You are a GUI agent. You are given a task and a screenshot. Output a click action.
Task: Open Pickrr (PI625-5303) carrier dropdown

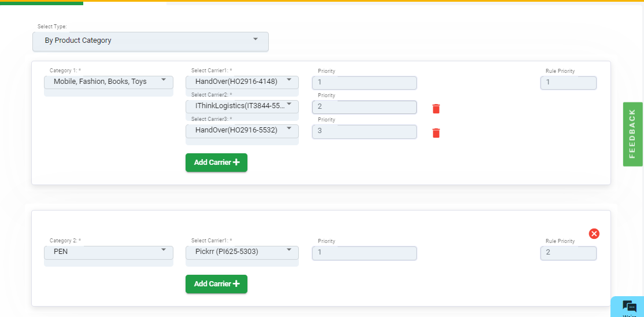click(x=242, y=252)
